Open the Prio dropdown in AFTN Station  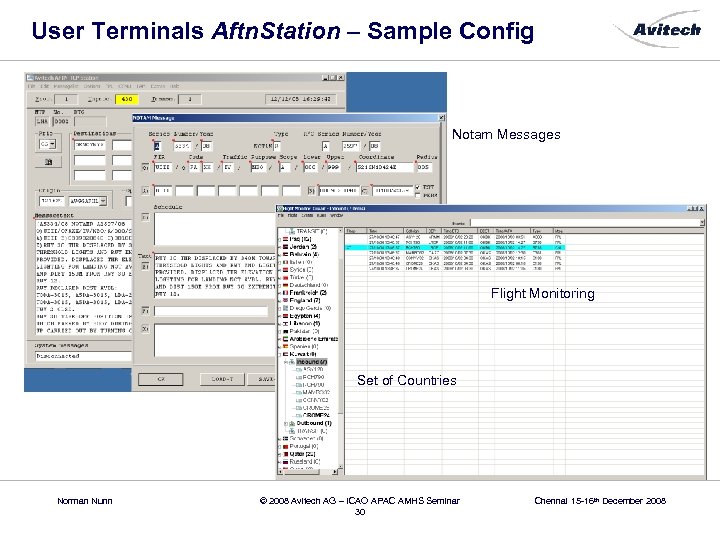click(52, 144)
